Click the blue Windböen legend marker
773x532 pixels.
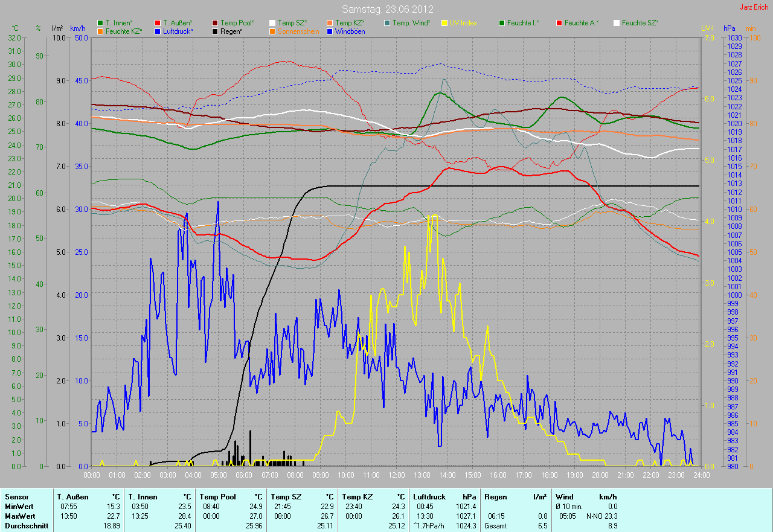point(330,31)
